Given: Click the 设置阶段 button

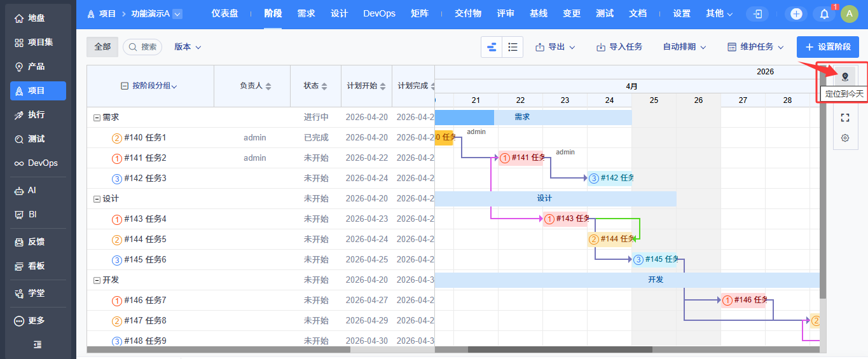Looking at the screenshot, I should point(827,47).
